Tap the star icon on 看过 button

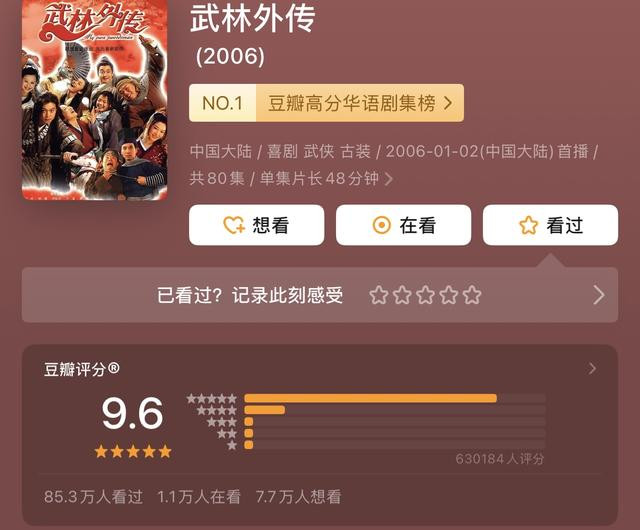click(x=528, y=225)
